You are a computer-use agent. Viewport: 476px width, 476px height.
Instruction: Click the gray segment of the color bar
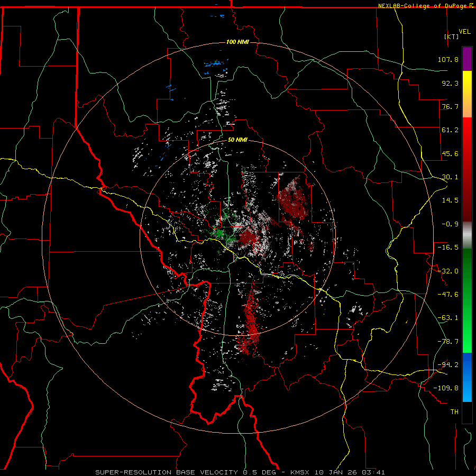click(x=467, y=235)
